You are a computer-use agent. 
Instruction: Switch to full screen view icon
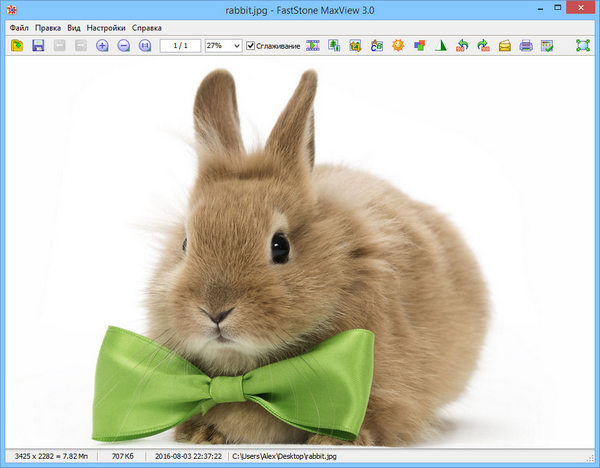pyautogui.click(x=583, y=46)
